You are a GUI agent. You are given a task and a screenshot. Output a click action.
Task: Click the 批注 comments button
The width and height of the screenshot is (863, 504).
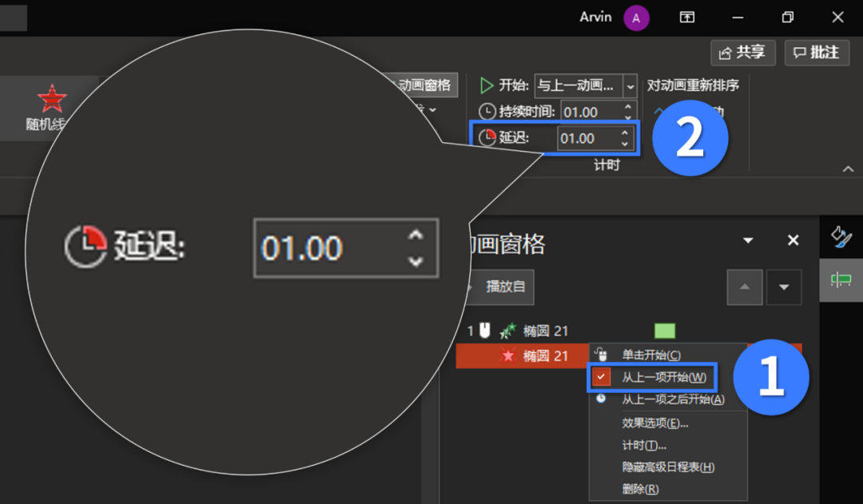point(816,52)
